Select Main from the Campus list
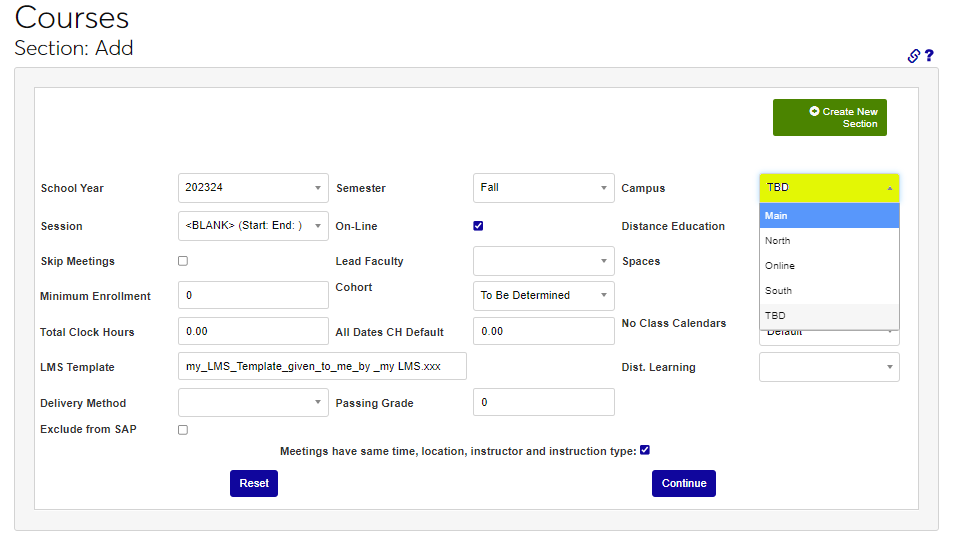 829,216
